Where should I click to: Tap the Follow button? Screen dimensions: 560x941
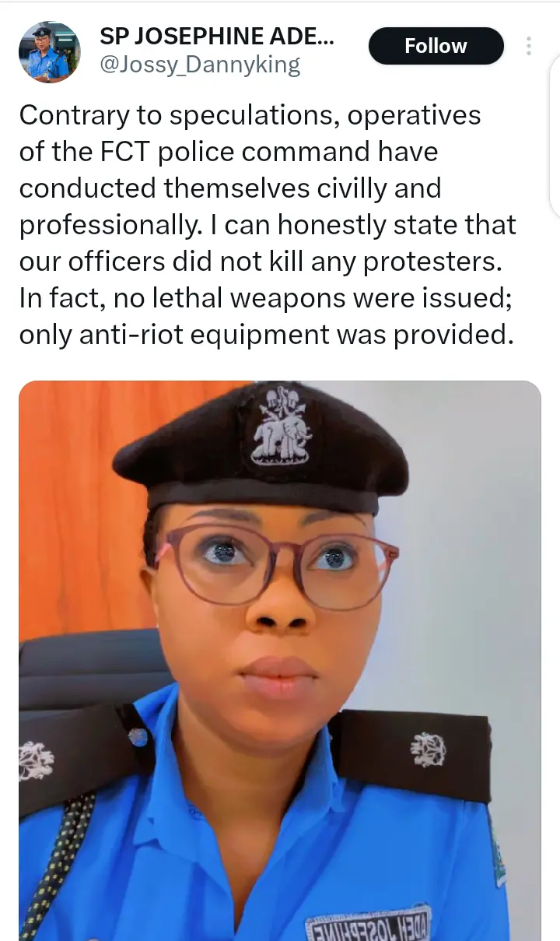[x=436, y=46]
